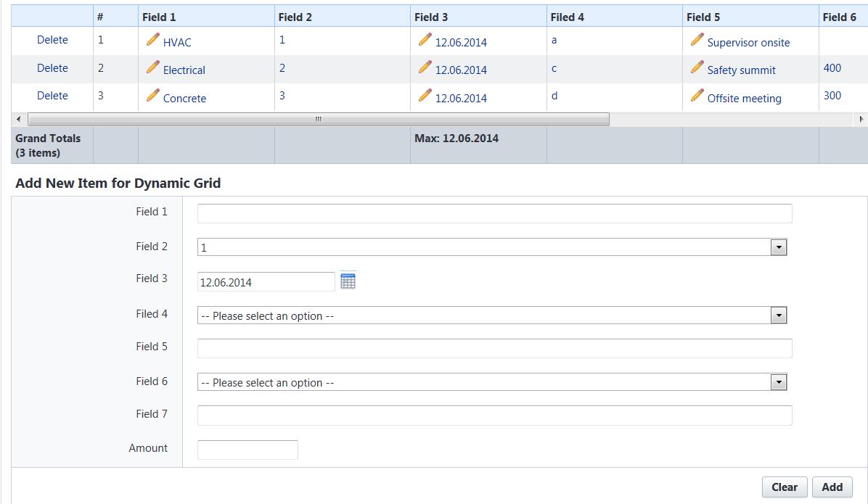
Task: Click Filed 4 value 'c' in row 2
Action: coord(554,68)
